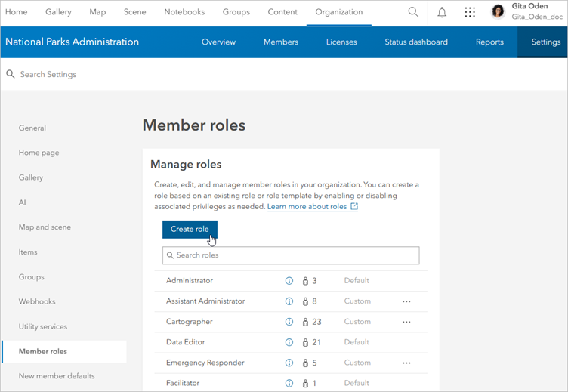
Task: Click the Administrator role name
Action: [x=190, y=281]
